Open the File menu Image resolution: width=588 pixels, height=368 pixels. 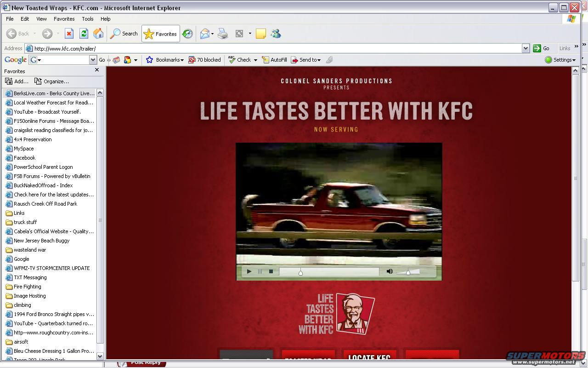(x=10, y=19)
